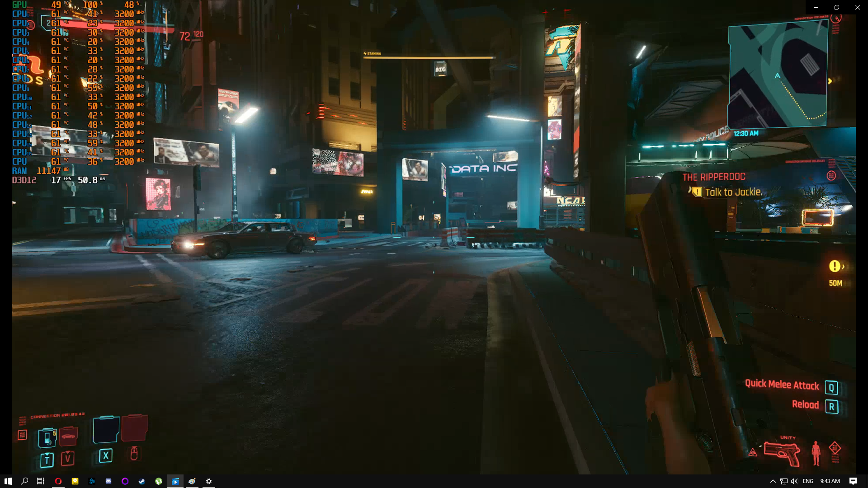Click the Reload label
Image resolution: width=868 pixels, height=488 pixels.
coord(805,404)
